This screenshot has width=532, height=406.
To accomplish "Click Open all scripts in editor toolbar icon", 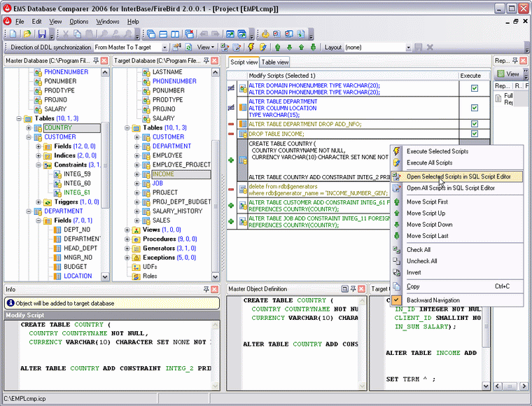I will [237, 47].
